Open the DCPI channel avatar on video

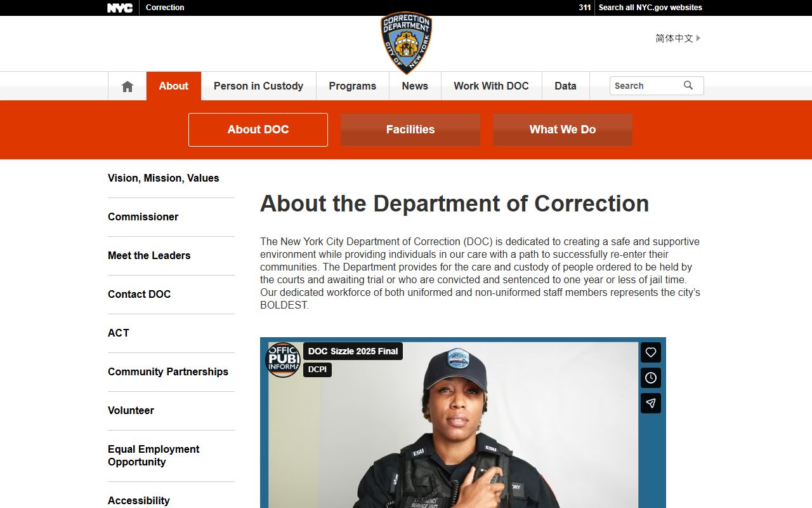coord(282,360)
